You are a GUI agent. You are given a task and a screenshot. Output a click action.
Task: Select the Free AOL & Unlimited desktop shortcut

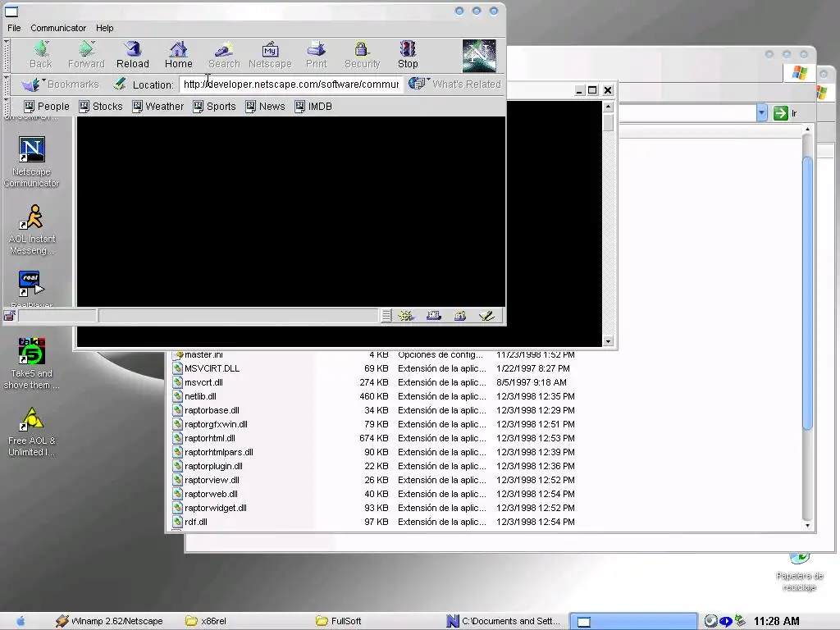point(32,431)
